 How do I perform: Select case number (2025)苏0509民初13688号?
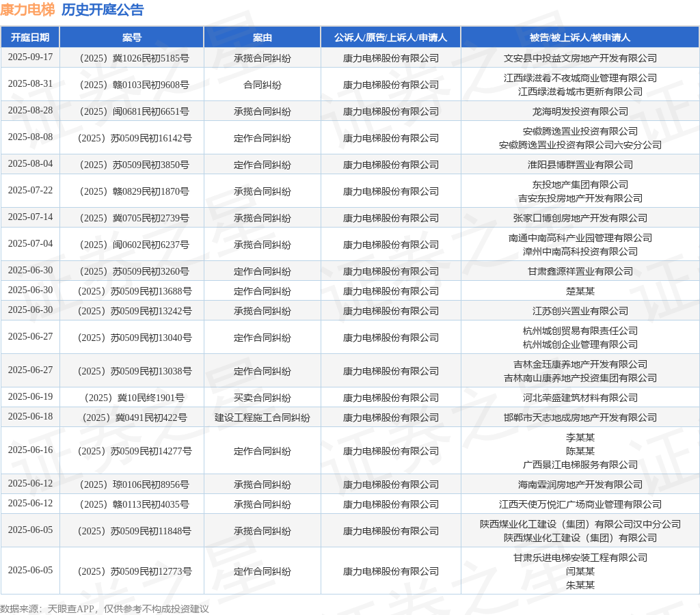point(135,291)
